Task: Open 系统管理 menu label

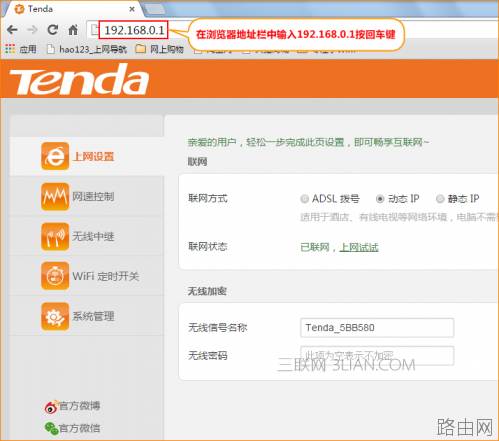Action: pos(94,316)
